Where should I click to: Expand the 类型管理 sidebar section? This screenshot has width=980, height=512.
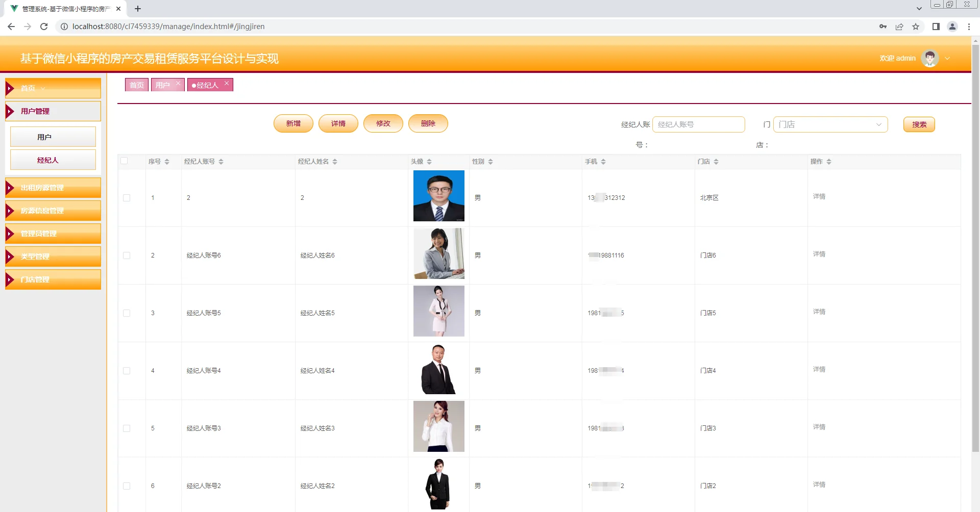pyautogui.click(x=53, y=257)
